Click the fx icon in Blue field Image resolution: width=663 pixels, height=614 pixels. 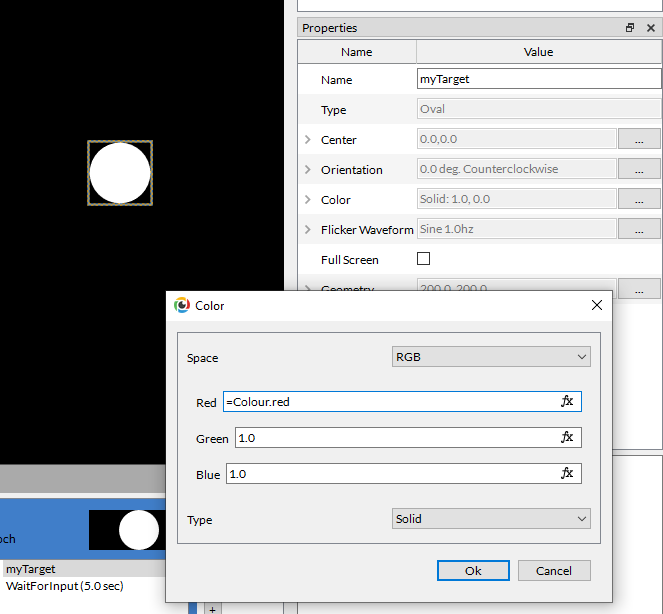[567, 474]
